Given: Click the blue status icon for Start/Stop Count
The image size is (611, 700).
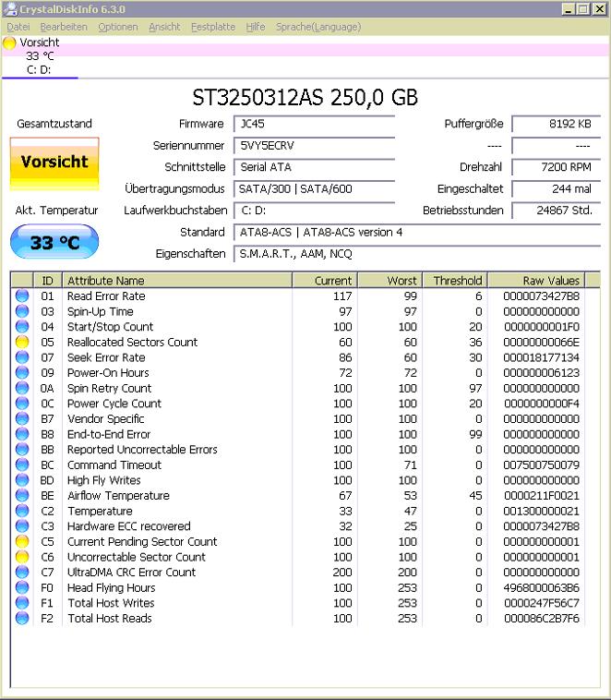Looking at the screenshot, I should (x=22, y=326).
